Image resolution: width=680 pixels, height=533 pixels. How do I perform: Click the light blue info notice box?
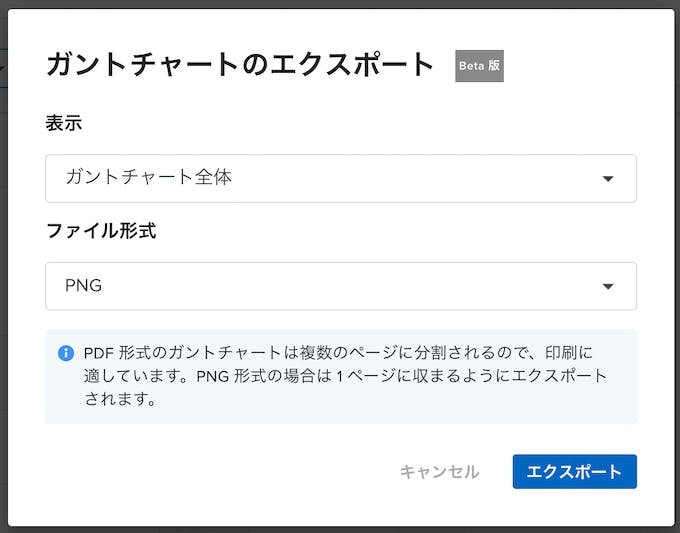coord(341,376)
